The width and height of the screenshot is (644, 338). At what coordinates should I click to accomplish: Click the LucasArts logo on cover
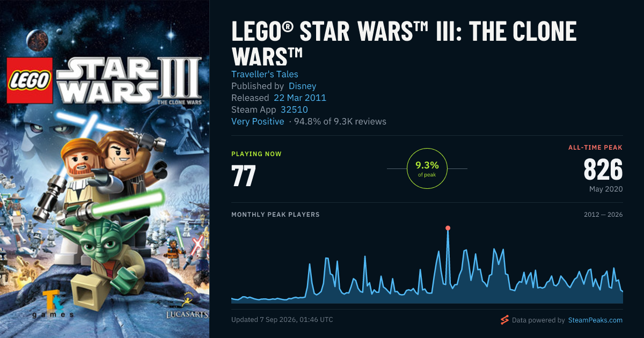(186, 306)
